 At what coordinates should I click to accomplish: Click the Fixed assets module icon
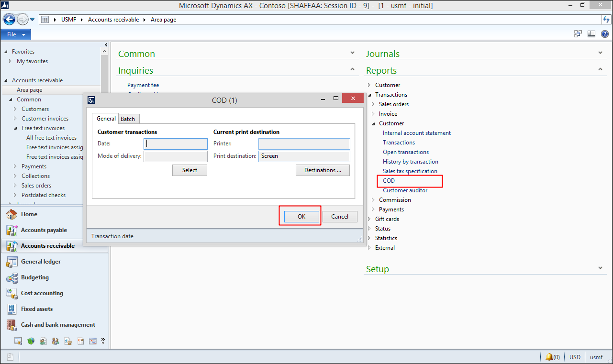click(x=11, y=309)
